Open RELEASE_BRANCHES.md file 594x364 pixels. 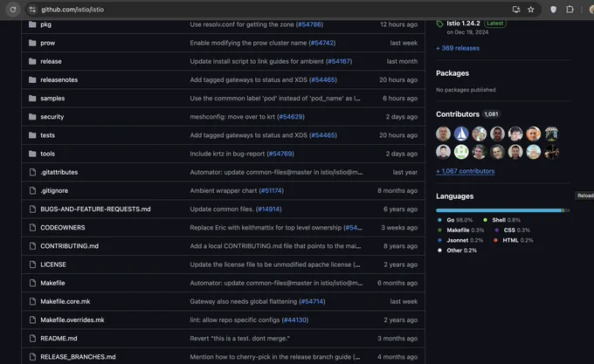point(78,357)
